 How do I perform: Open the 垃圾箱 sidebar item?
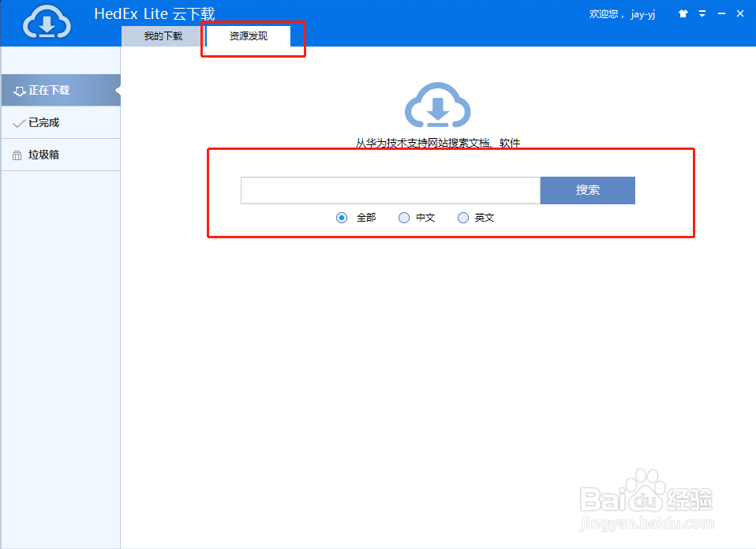pyautogui.click(x=61, y=155)
